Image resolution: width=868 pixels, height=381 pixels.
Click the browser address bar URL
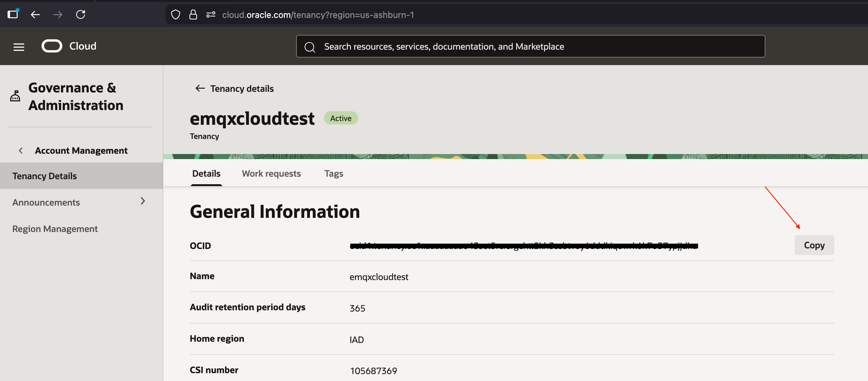pos(318,15)
